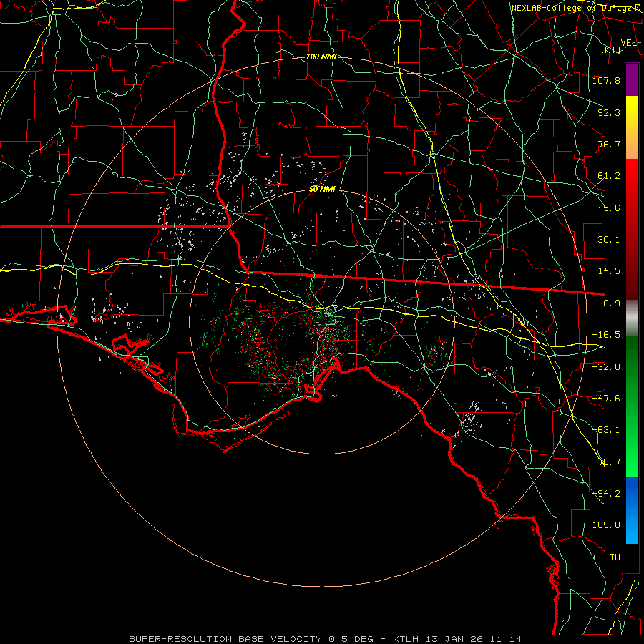Viewport: 644px width, 644px height.
Task: Click the -78.7 velocity scale value
Action: [606, 462]
